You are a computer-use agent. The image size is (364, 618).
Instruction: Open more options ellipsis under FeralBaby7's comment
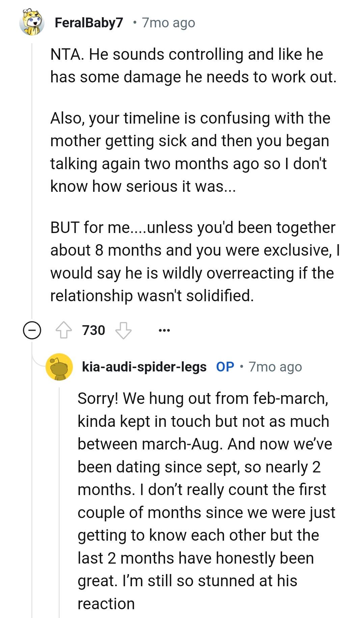164,330
